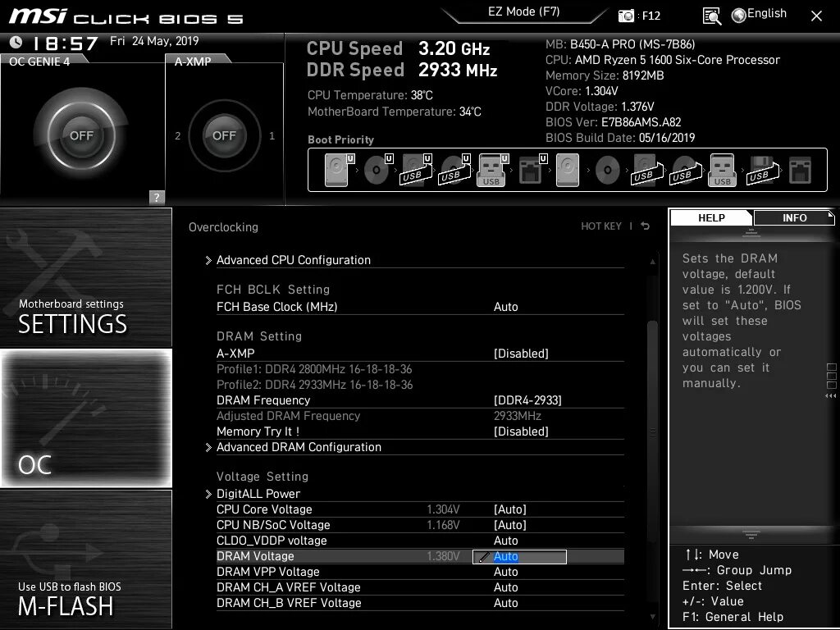Open CPU Core Voltage [Auto] dropdown
The height and width of the screenshot is (630, 840).
510,509
